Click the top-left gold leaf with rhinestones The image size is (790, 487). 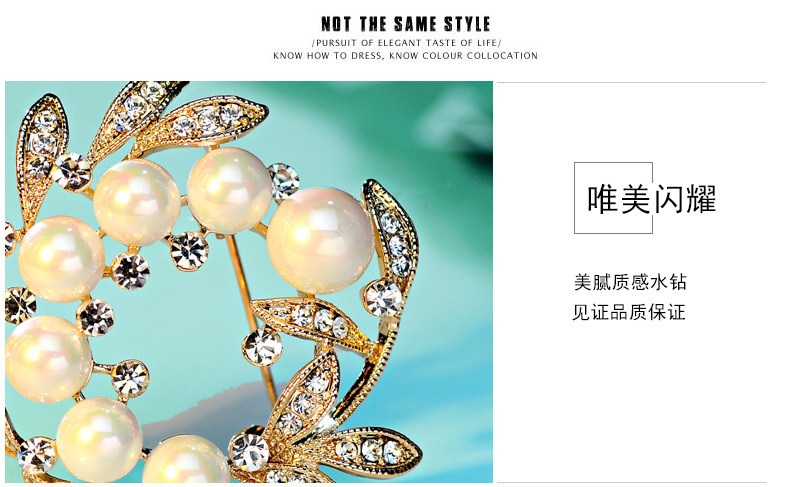point(41,151)
